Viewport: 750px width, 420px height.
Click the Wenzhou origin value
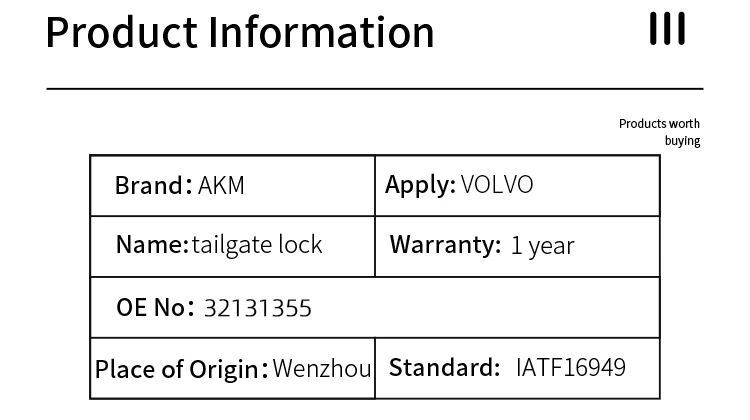click(322, 367)
